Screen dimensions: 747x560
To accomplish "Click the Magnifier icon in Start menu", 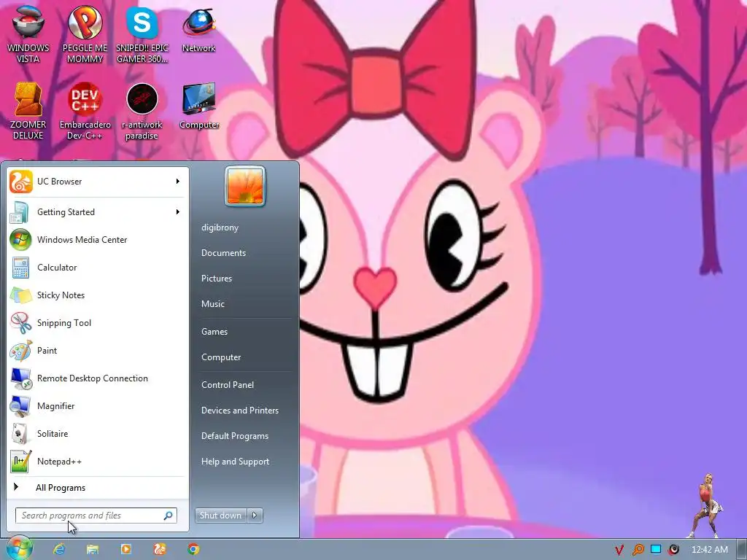I will click(x=20, y=406).
